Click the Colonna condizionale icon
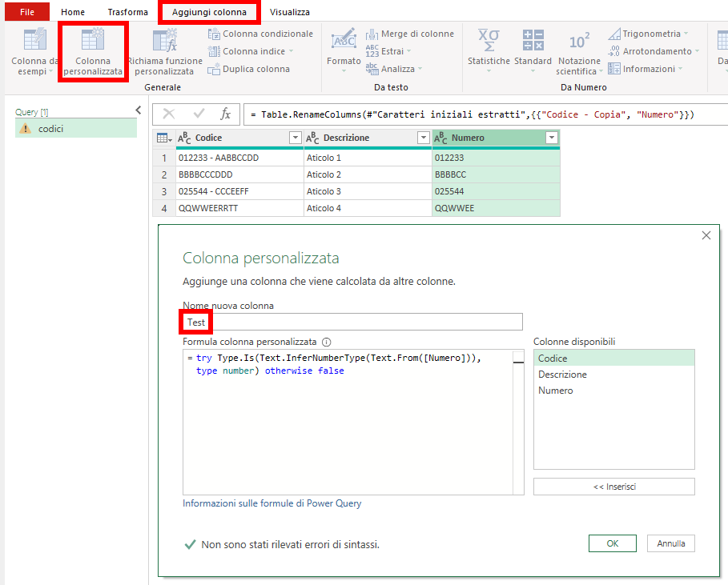 pyautogui.click(x=215, y=34)
